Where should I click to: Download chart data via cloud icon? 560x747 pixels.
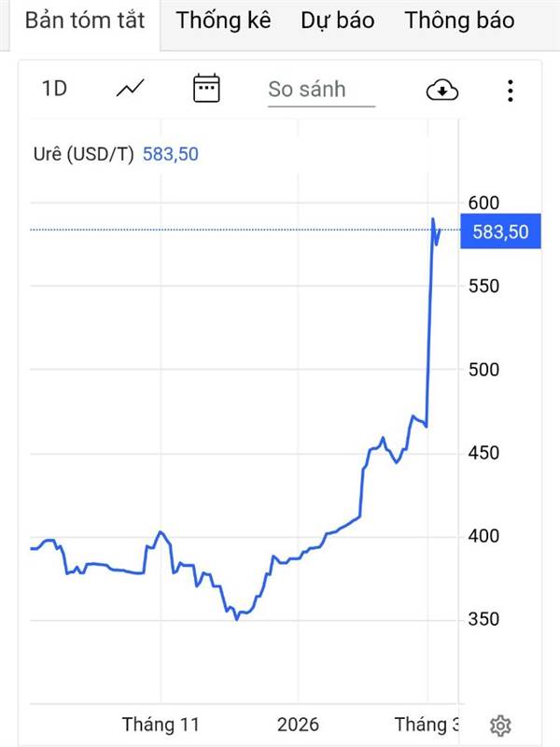(442, 90)
